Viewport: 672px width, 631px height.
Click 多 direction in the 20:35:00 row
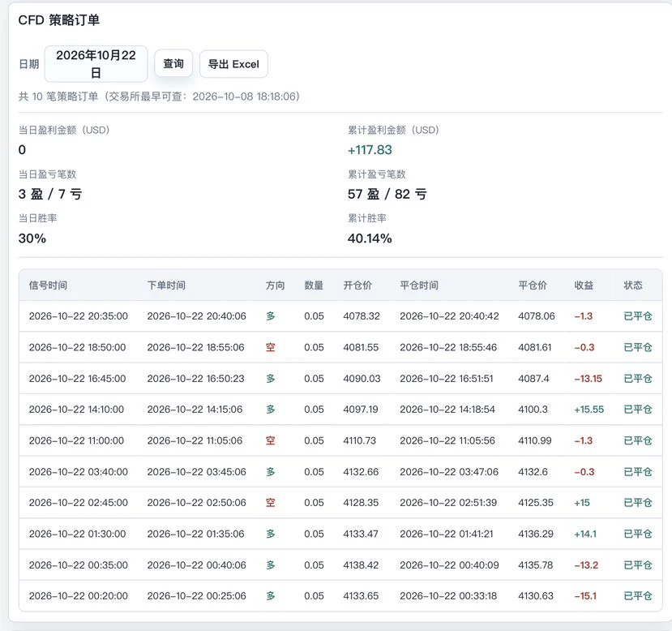click(x=271, y=316)
